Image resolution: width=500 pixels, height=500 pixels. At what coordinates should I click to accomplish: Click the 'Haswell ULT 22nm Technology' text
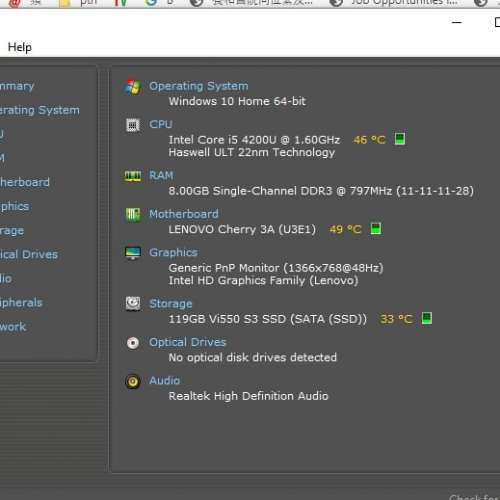[252, 152]
